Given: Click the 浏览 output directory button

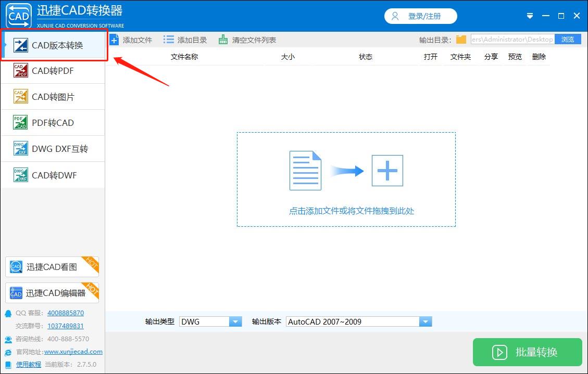Looking at the screenshot, I should pyautogui.click(x=568, y=39).
